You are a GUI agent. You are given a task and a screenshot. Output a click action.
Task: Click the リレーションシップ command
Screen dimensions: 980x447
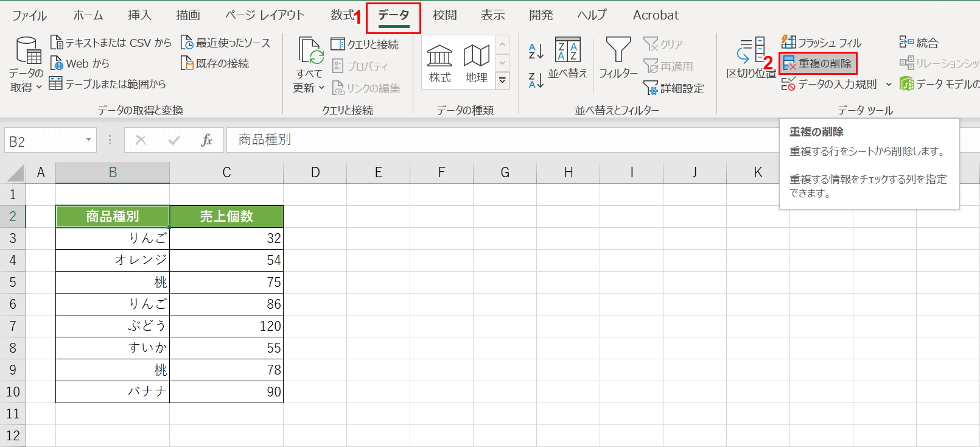[939, 63]
